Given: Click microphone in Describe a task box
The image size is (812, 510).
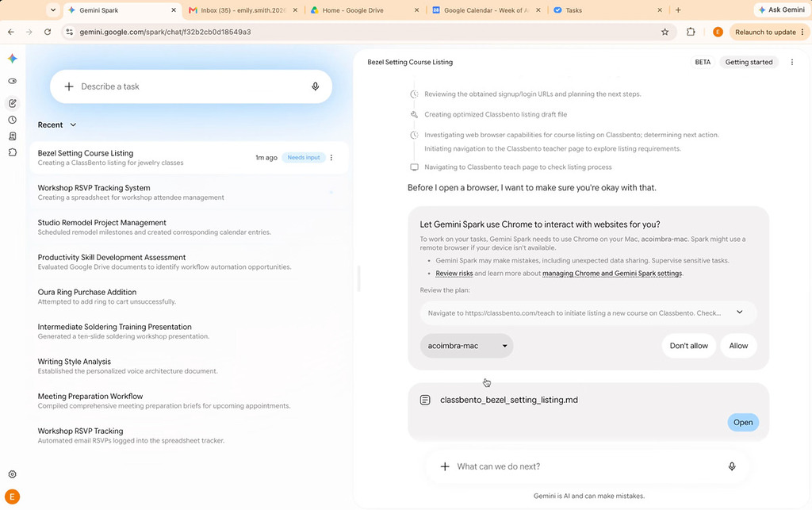Looking at the screenshot, I should [x=316, y=86].
